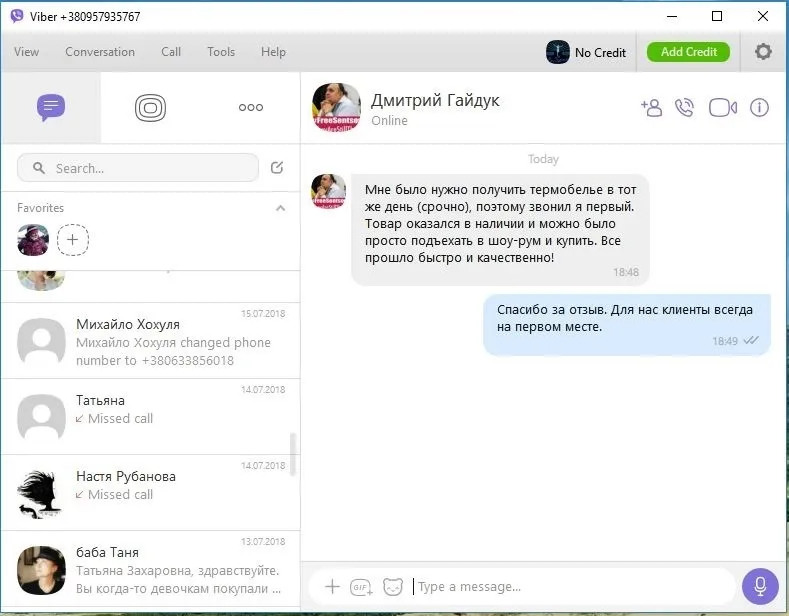Click the partially visible avatar above Михайло Хохуля
This screenshot has width=789, height=616.
coord(41,281)
